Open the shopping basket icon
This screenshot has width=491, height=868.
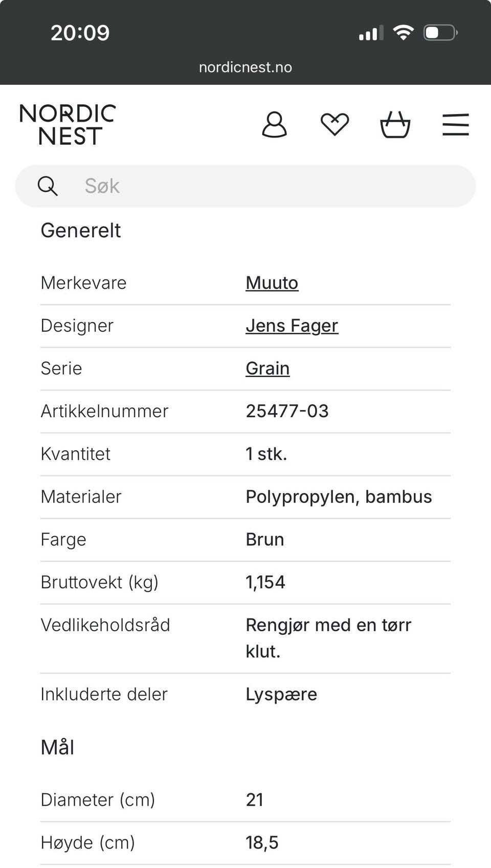(395, 125)
